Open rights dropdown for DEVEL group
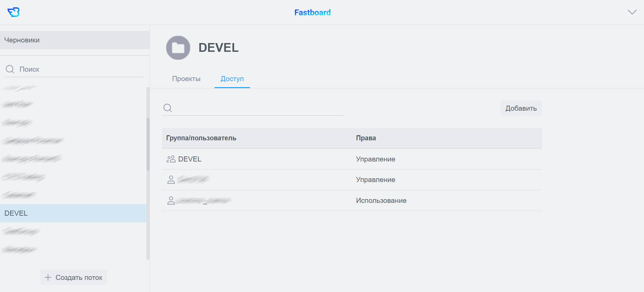The height and width of the screenshot is (292, 644). tap(375, 159)
